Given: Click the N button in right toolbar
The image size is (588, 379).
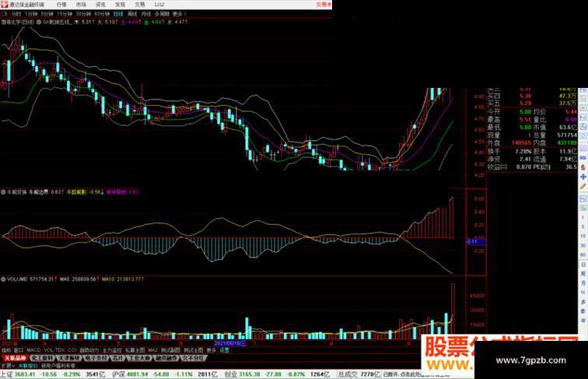Looking at the screenshot, I should pos(583,293).
